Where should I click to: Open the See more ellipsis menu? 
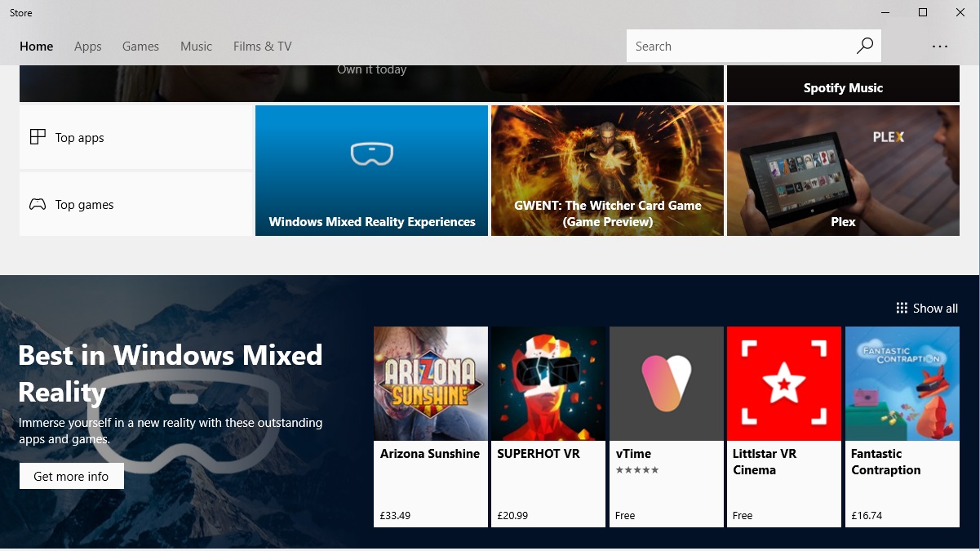(940, 47)
